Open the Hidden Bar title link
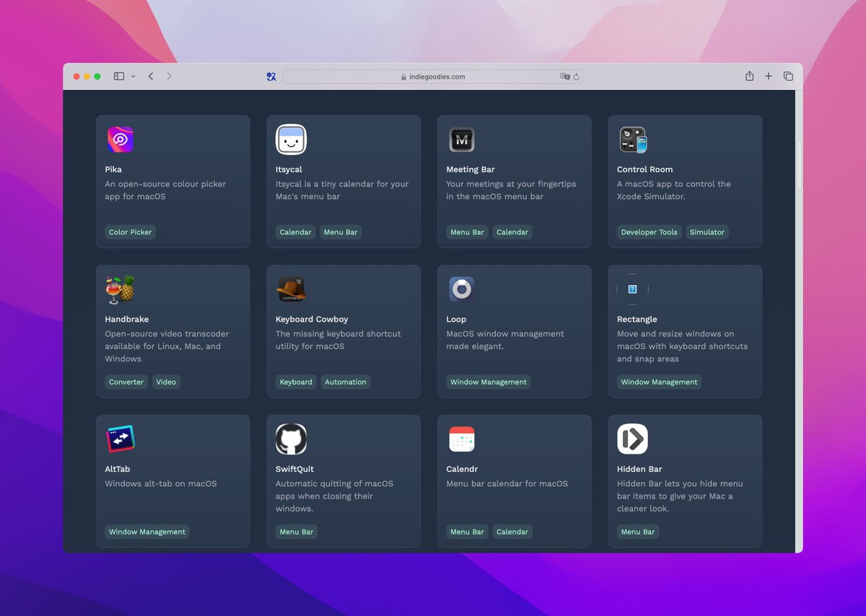Viewport: 866px width, 616px height. 639,469
